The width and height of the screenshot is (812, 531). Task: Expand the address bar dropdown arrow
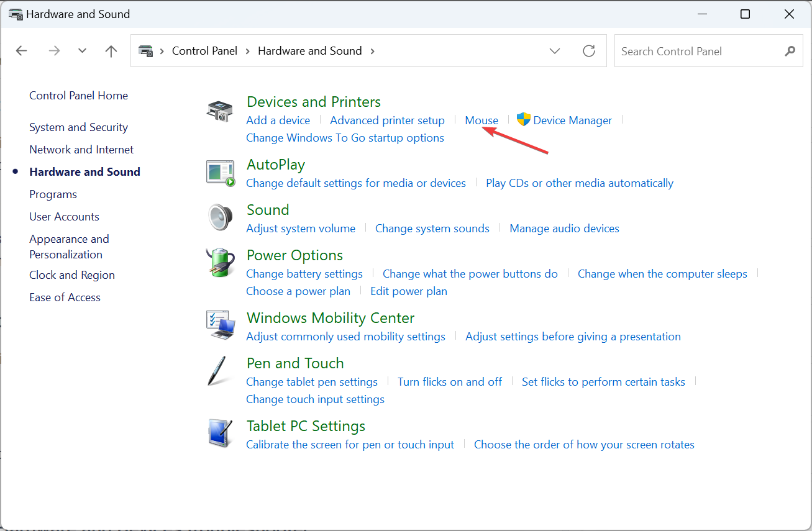[555, 51]
